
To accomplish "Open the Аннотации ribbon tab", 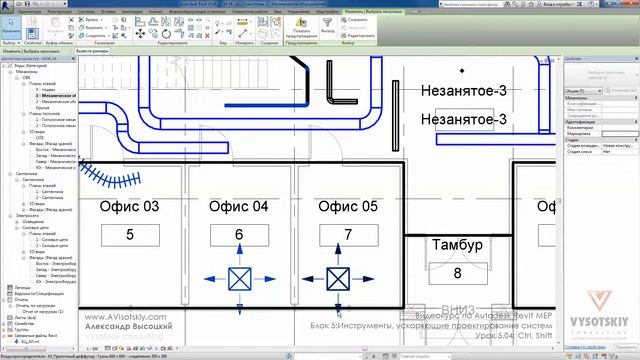I will pyautogui.click(x=132, y=12).
